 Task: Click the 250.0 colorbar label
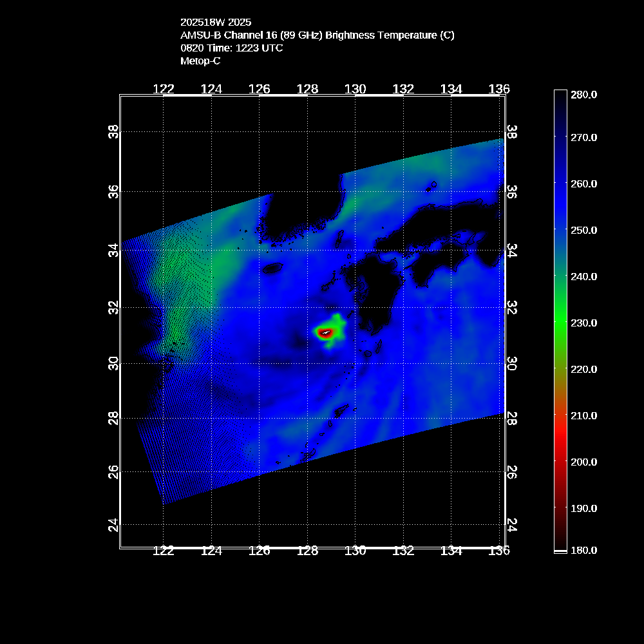click(583, 230)
